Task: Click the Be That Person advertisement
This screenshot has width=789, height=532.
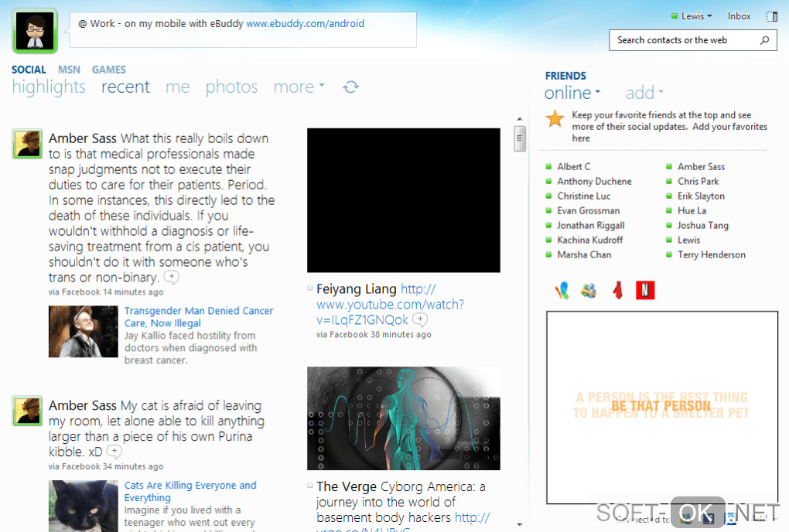Action: 662,408
